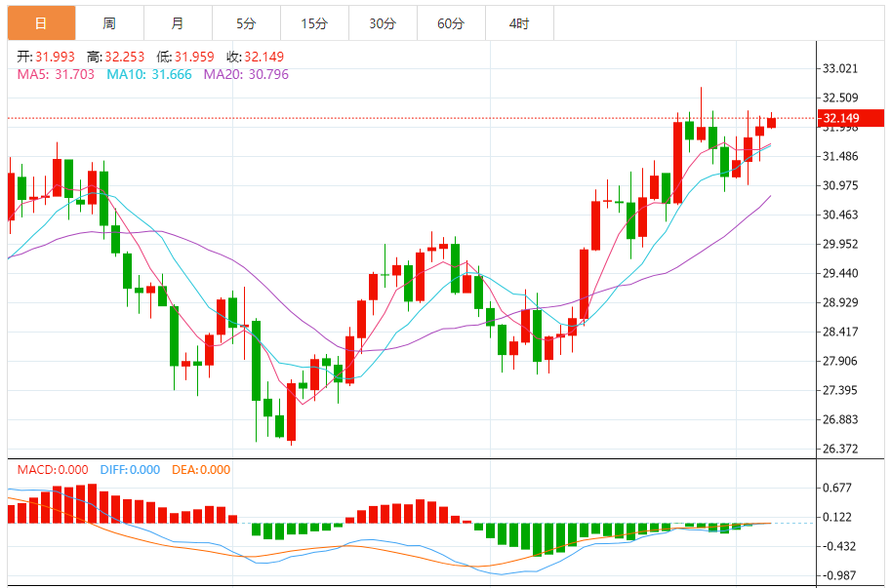Viewport: 891px width, 588px height.
Task: Click the 0.122 MACD axis label
Action: (837, 517)
